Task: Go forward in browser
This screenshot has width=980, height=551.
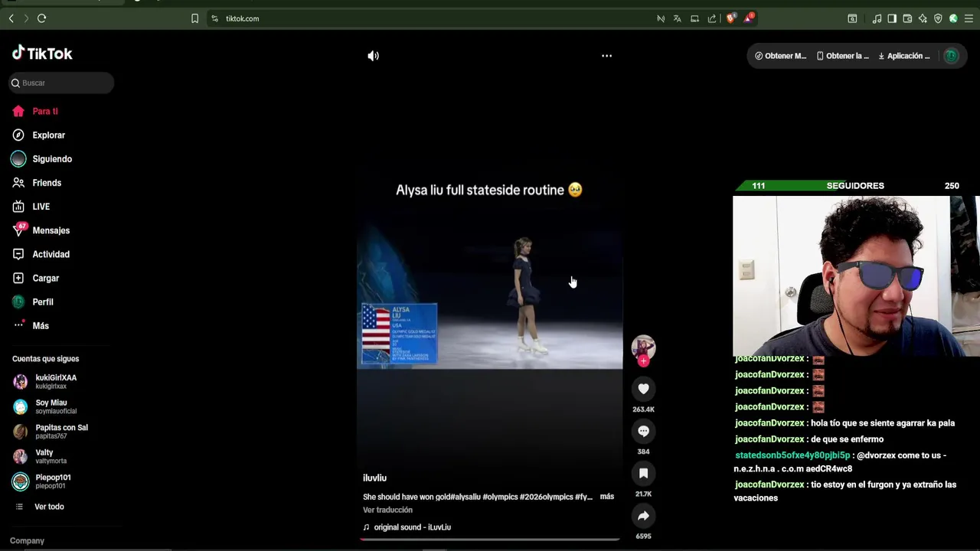Action: pyautogui.click(x=26, y=18)
